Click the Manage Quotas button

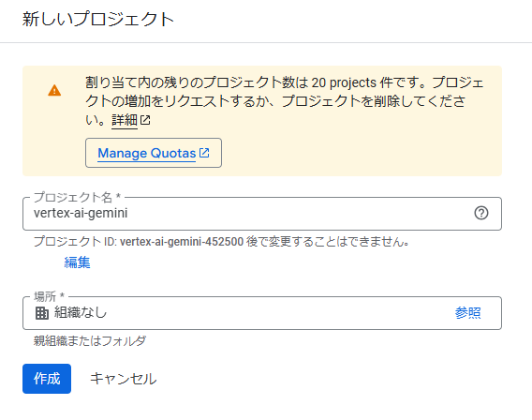154,153
